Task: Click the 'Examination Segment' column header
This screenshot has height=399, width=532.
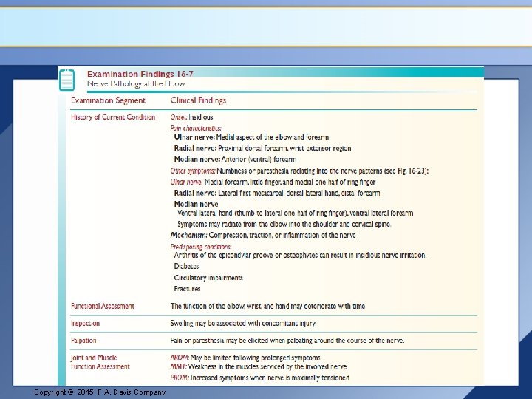Action: pos(108,100)
